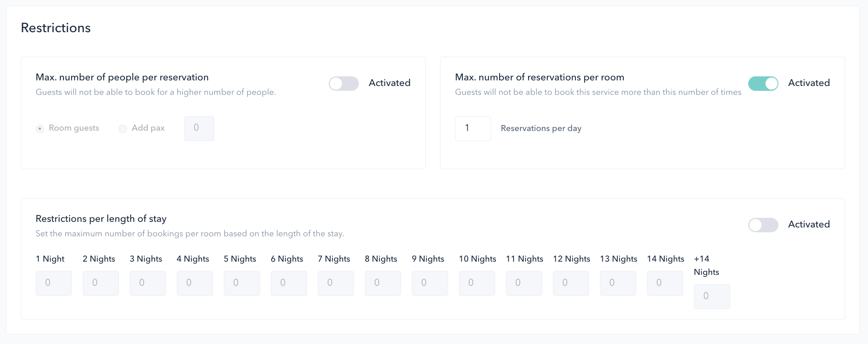Enable the Max. number of people per reservation toggle

(344, 84)
